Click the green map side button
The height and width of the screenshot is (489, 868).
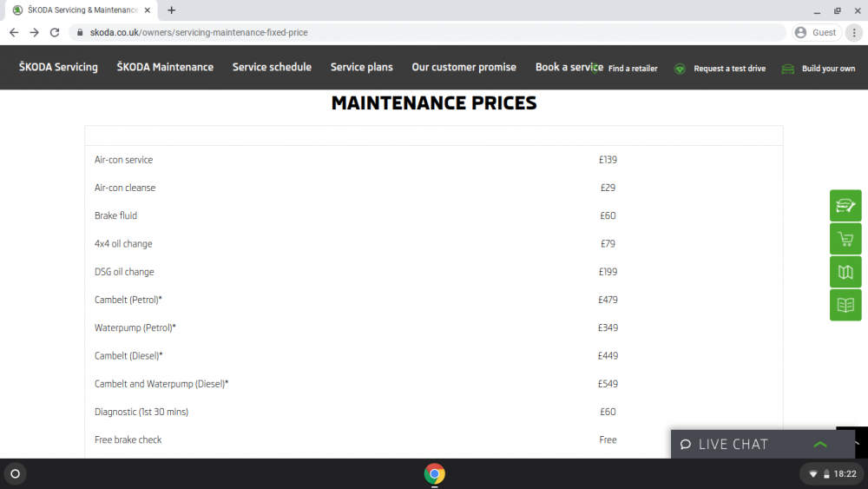pyautogui.click(x=845, y=272)
